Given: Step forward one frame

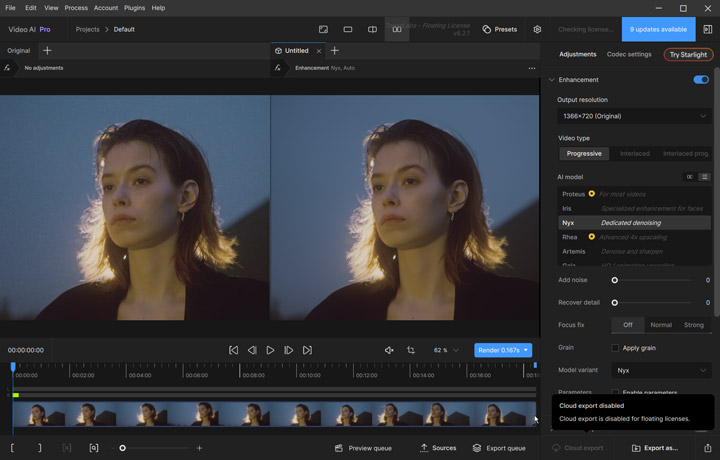Looking at the screenshot, I should click(288, 350).
